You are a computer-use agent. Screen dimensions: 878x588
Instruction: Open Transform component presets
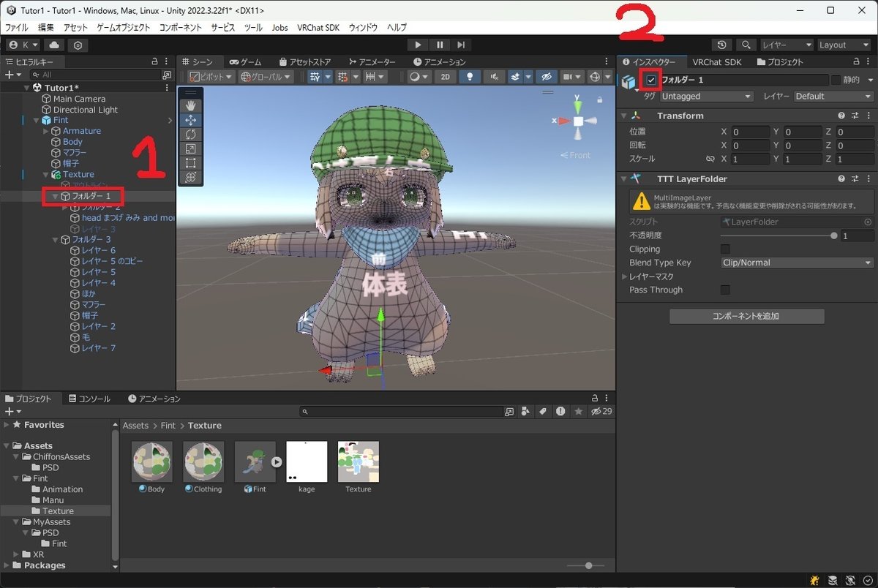tap(855, 116)
